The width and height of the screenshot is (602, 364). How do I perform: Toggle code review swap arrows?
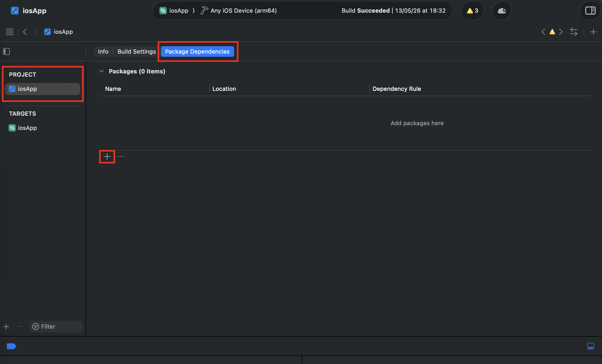[x=574, y=32]
